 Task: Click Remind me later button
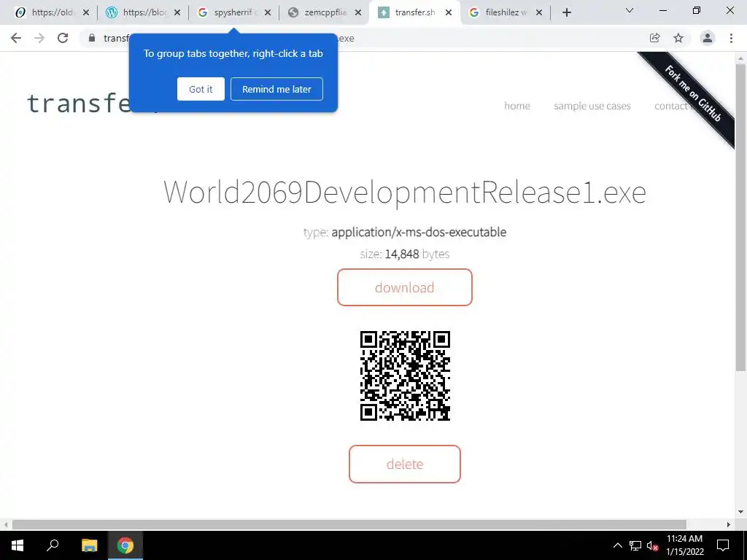(x=276, y=89)
